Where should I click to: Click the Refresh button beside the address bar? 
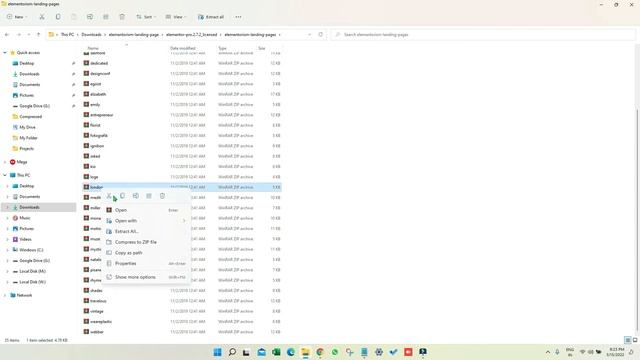[320, 35]
